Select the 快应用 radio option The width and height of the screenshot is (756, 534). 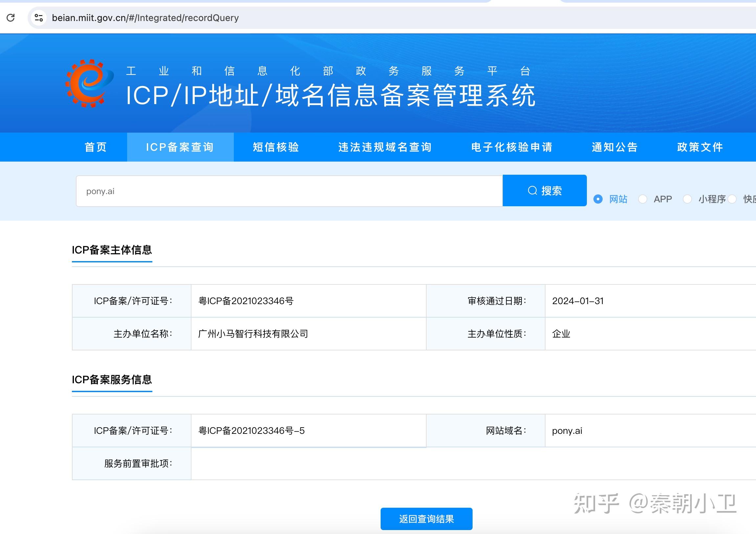click(732, 199)
